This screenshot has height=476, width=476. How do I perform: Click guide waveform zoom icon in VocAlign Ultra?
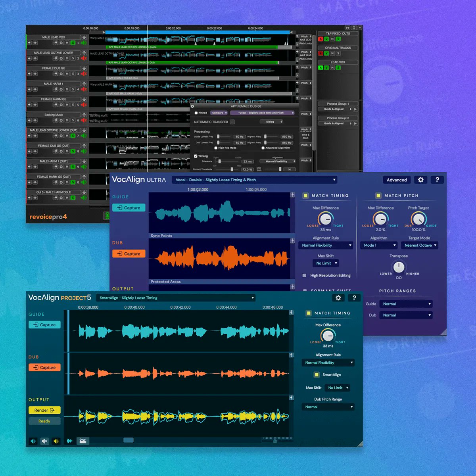point(292,195)
